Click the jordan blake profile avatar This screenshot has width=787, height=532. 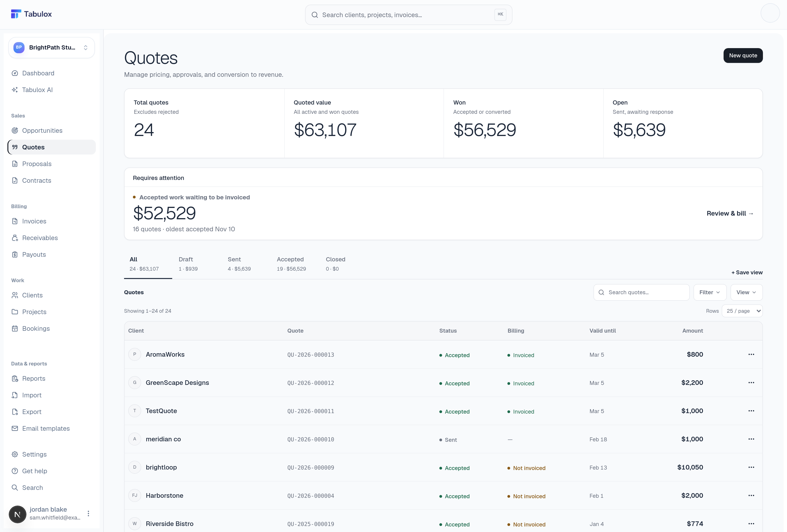pyautogui.click(x=17, y=514)
